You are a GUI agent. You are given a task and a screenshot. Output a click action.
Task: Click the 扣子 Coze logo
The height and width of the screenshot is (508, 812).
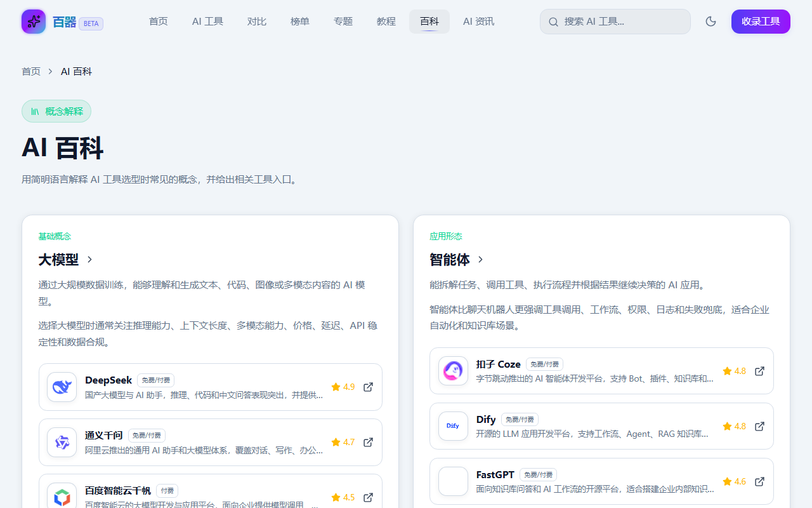[x=453, y=371]
